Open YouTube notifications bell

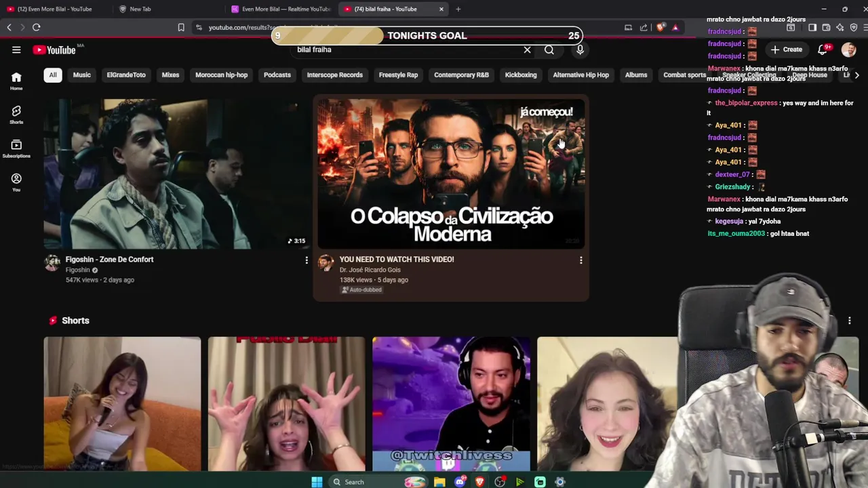[823, 49]
